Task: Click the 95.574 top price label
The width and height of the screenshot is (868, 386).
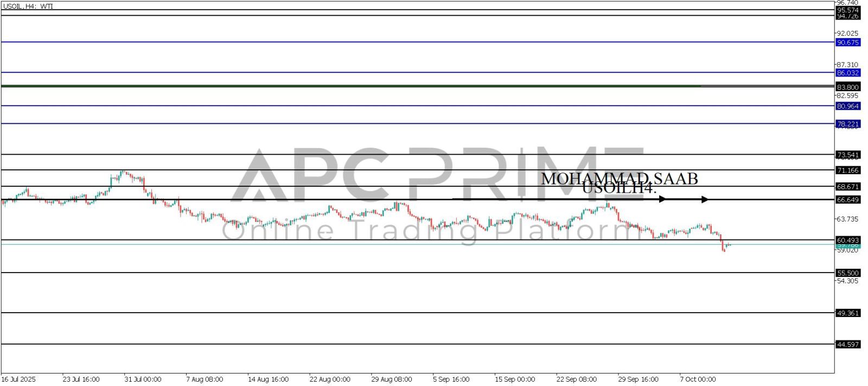Action: point(847,10)
